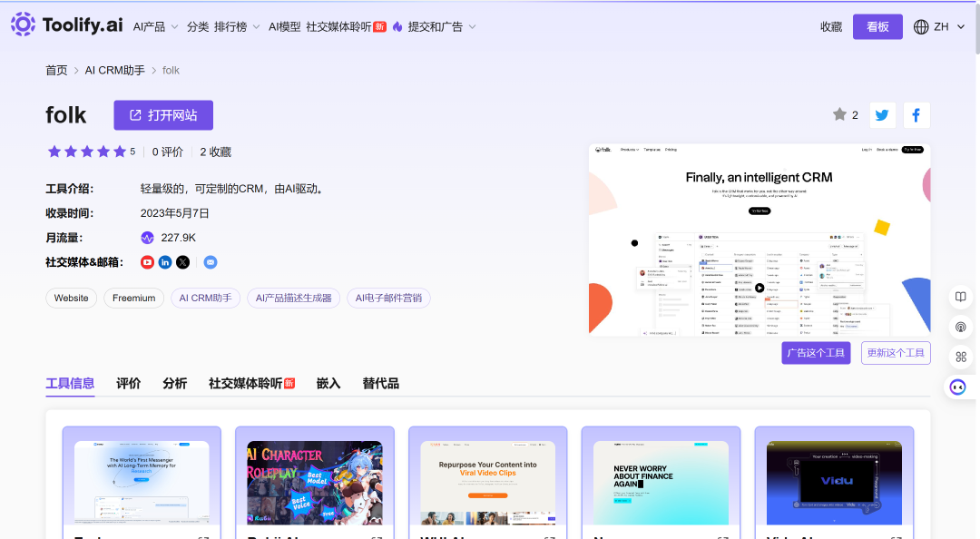Click the Toolify.ai logo

tap(67, 25)
